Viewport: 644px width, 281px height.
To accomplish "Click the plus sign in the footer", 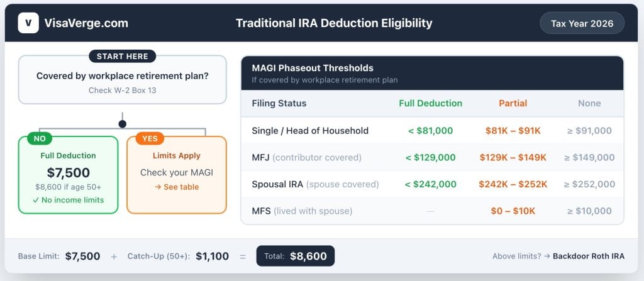I will click(x=114, y=256).
